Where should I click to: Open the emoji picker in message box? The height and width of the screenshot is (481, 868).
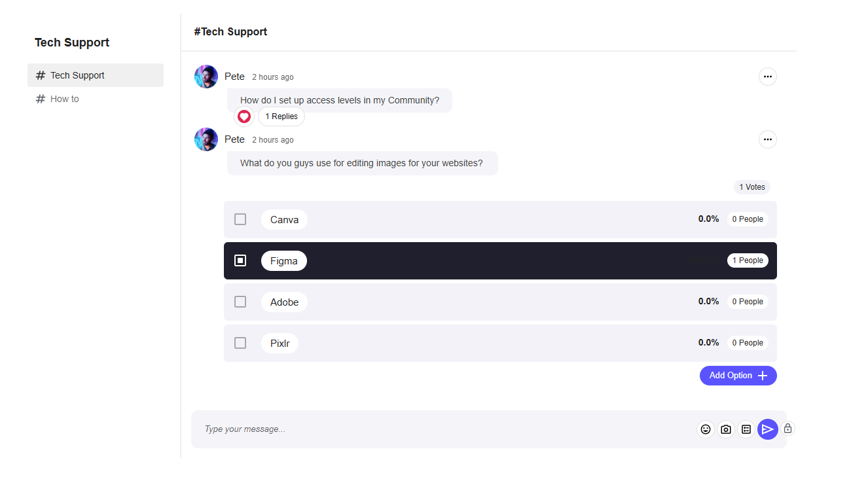[706, 429]
